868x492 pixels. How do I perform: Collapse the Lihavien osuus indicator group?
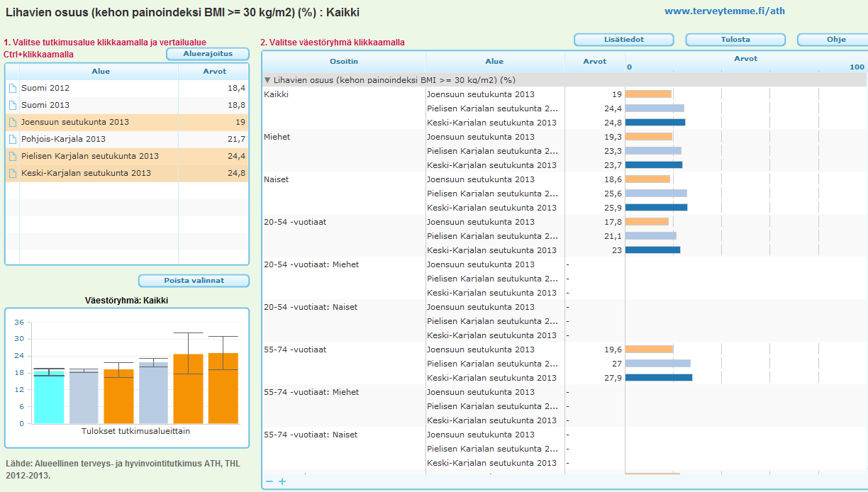pos(267,80)
